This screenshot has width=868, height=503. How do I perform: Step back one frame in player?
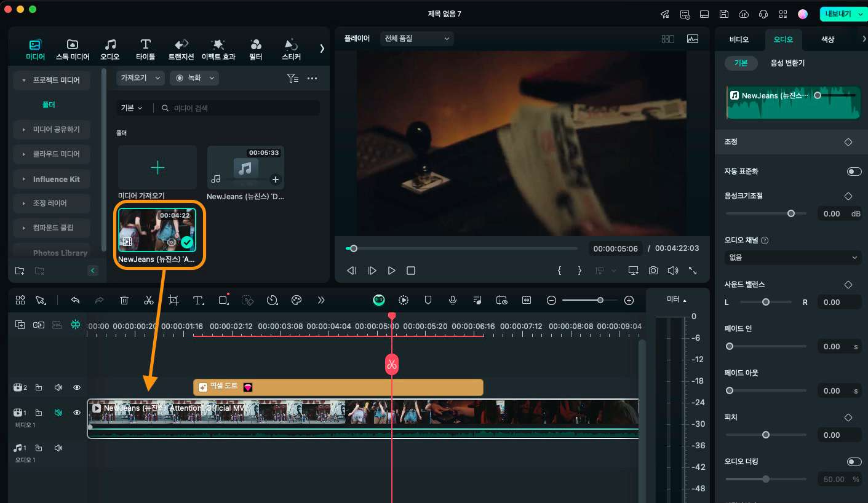click(x=351, y=271)
